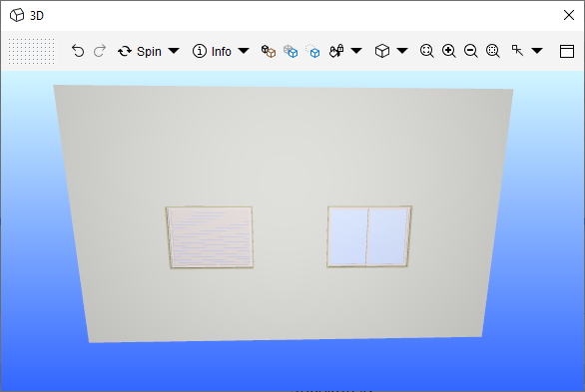Expand the cube view dropdown arrow
Viewport: 585px width, 392px height.
(402, 51)
